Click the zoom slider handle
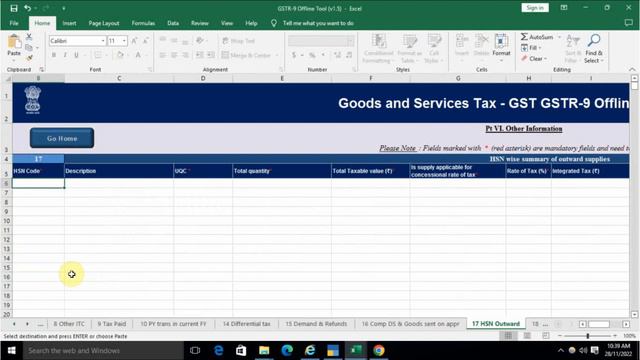640x360 pixels. tap(588, 336)
